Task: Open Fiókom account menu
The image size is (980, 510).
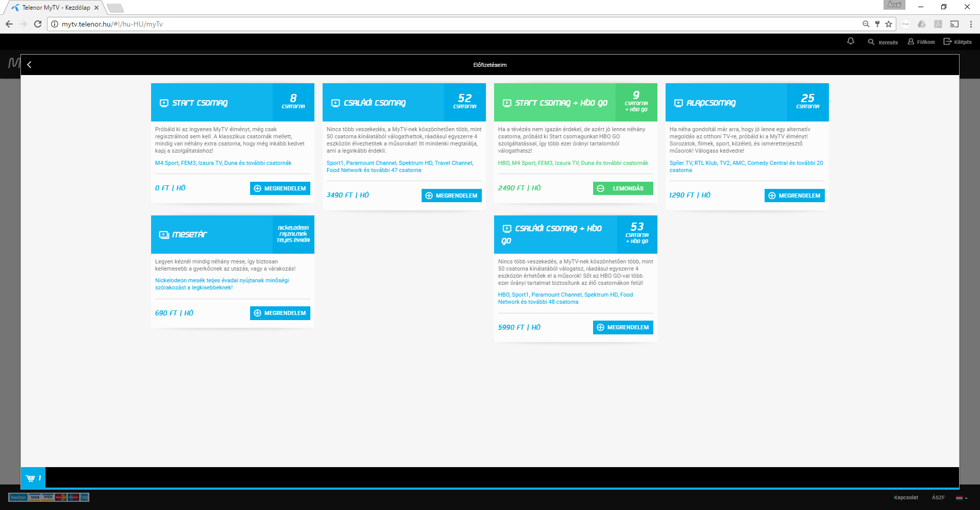Action: 921,42
